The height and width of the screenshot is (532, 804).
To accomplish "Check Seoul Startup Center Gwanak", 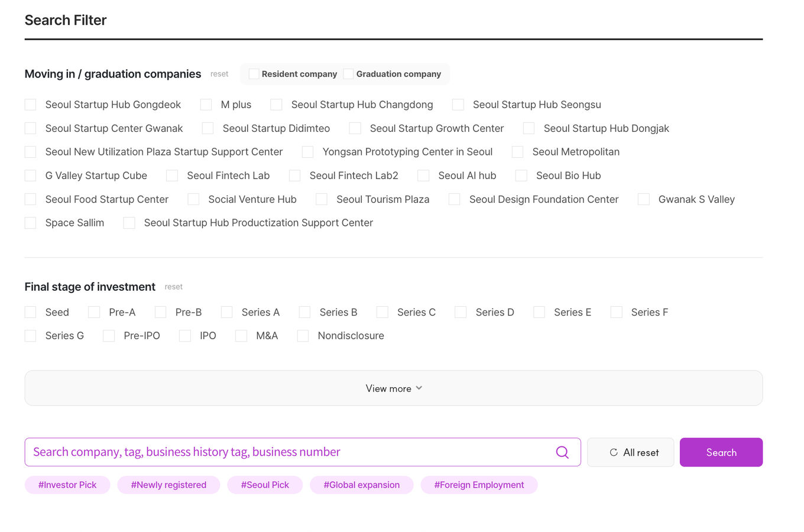I will pyautogui.click(x=31, y=128).
